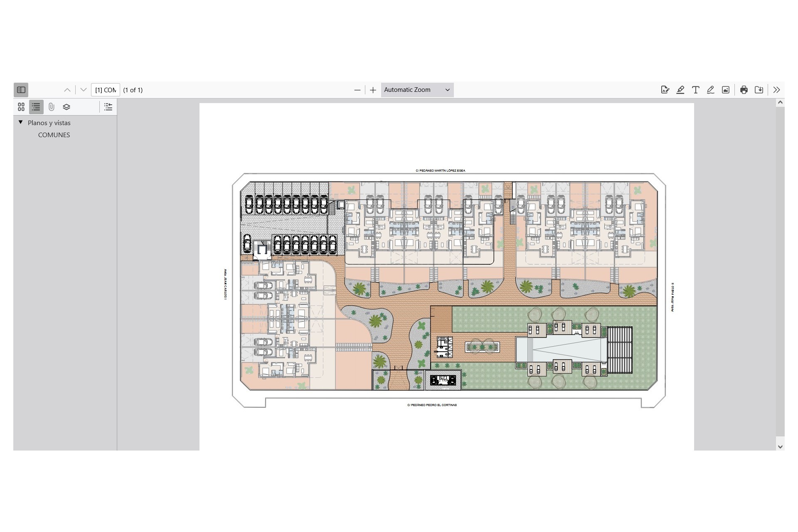Image resolution: width=798 pixels, height=532 pixels.
Task: Print the document
Action: (744, 90)
